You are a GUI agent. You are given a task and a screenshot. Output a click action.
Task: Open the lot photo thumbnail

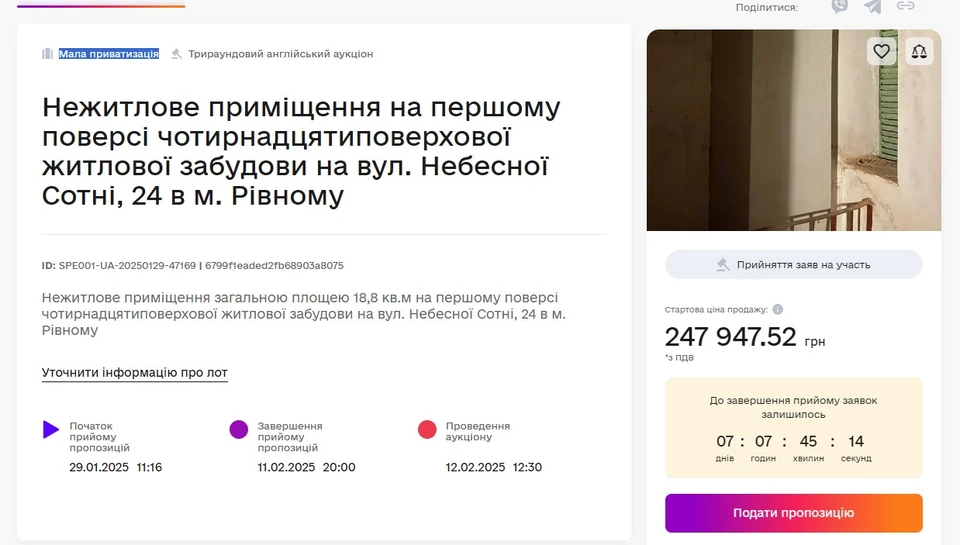(x=793, y=130)
